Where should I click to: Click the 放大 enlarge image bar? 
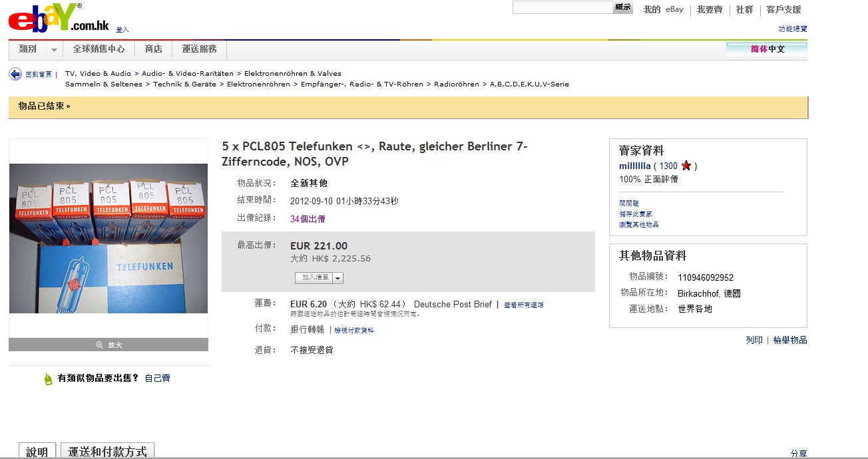(108, 345)
